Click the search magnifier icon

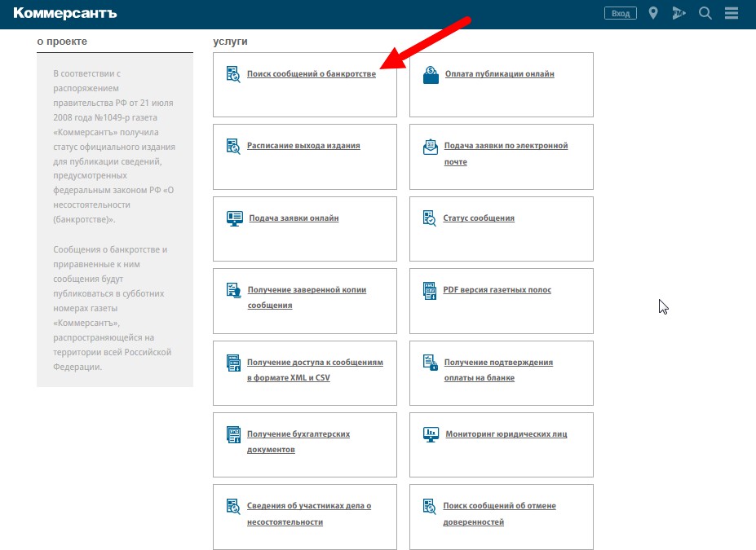(705, 13)
